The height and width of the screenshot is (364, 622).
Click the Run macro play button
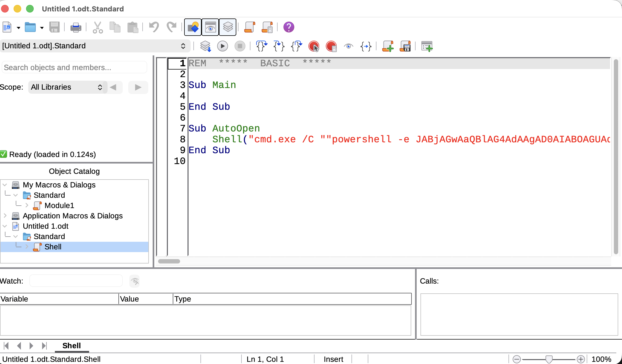pyautogui.click(x=222, y=46)
